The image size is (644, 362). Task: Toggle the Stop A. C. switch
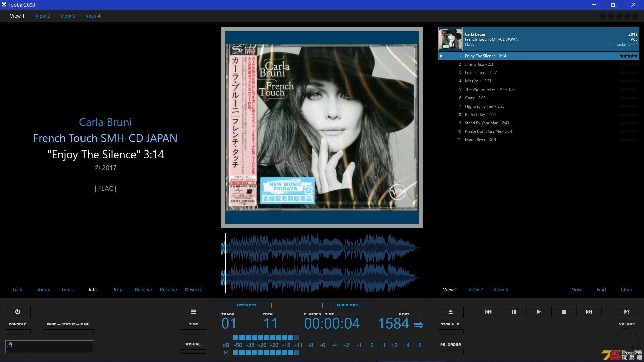click(451, 331)
